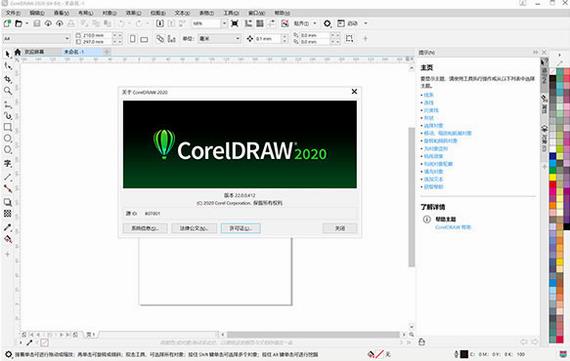Select the Color Eyedropper tool

pyautogui.click(x=8, y=228)
